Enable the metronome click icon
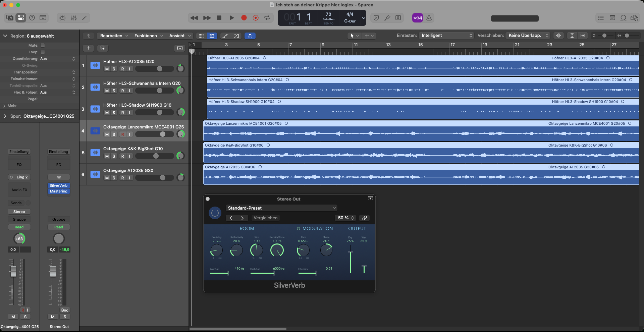Viewport: 644px width, 332px height. [429, 18]
